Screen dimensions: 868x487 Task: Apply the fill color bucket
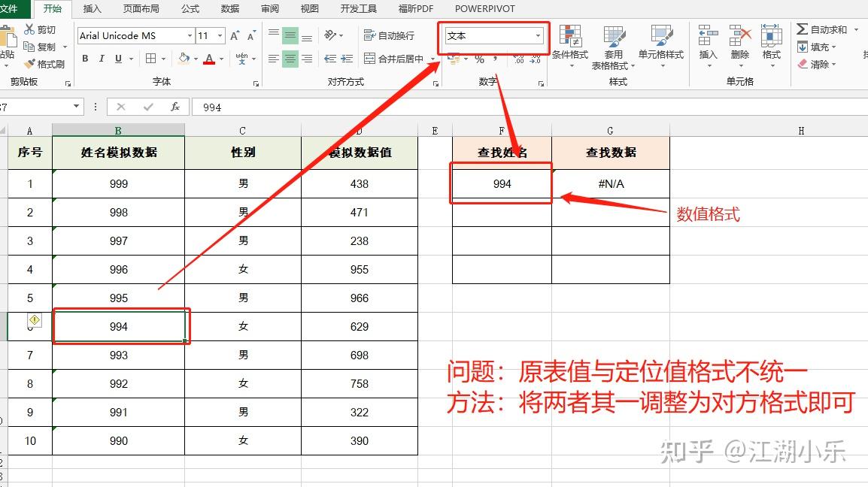[x=184, y=58]
